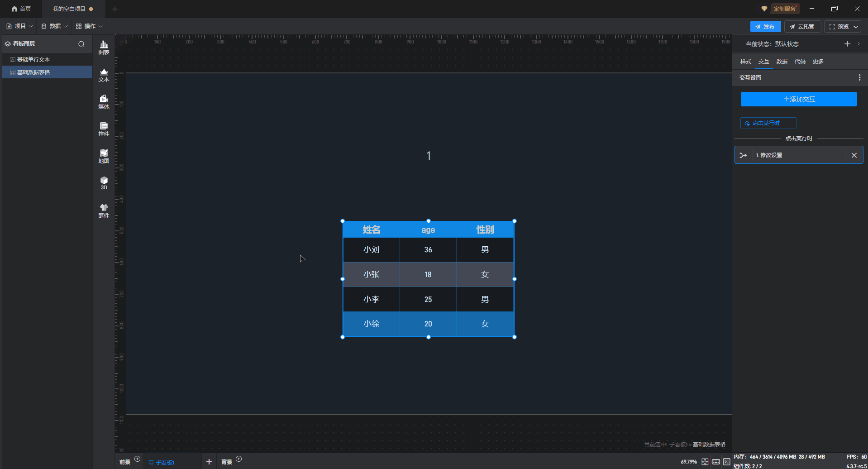Switch to the 背景 background tab
The height and width of the screenshot is (469, 868).
[x=226, y=462]
